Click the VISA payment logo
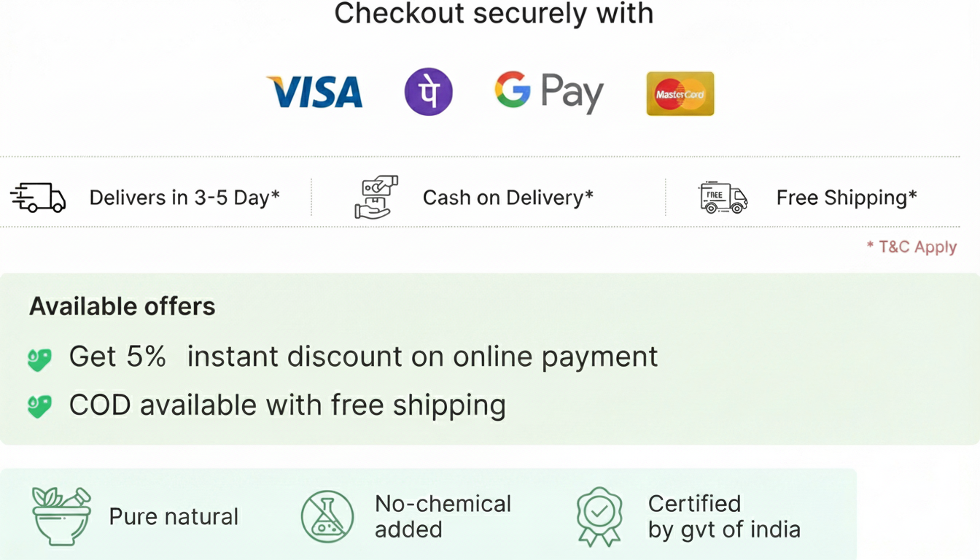This screenshot has height=560, width=980. coord(315,93)
